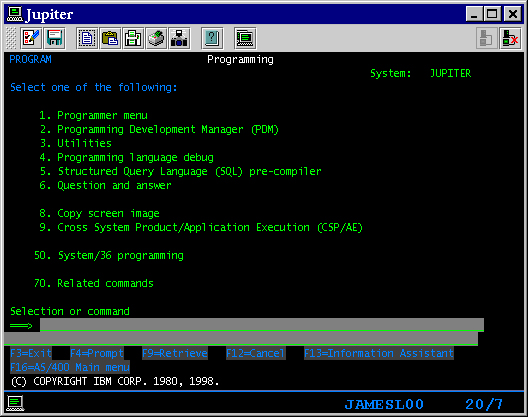Click the PROGRAM menu identifier text
Viewport: 528px width, 417px height.
[x=30, y=60]
